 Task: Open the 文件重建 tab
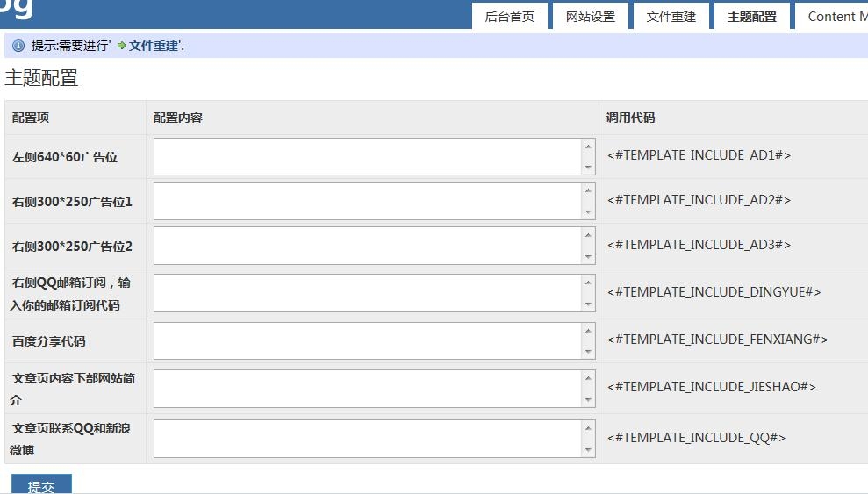click(671, 16)
